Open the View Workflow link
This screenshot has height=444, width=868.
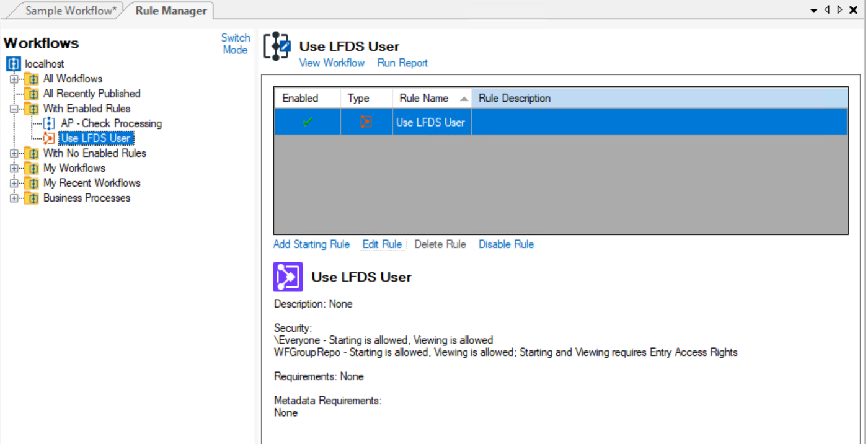point(332,63)
